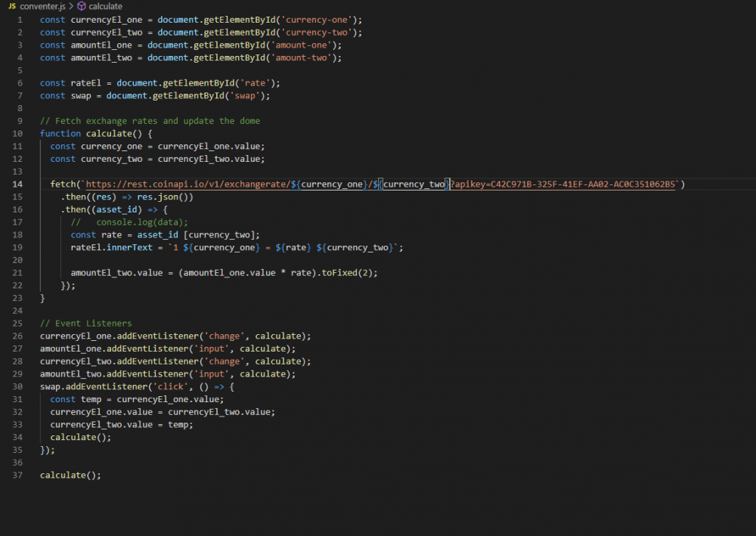This screenshot has width=756, height=536.
Task: Click rateEl variable on line 6
Action: pos(86,83)
